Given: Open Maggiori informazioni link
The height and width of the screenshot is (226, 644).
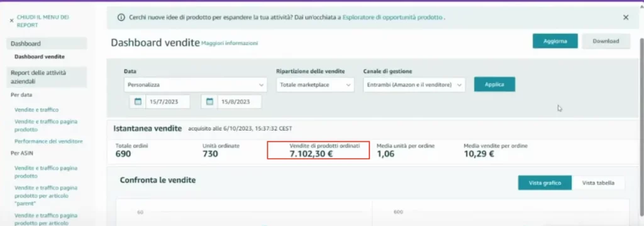Looking at the screenshot, I should coord(230,43).
